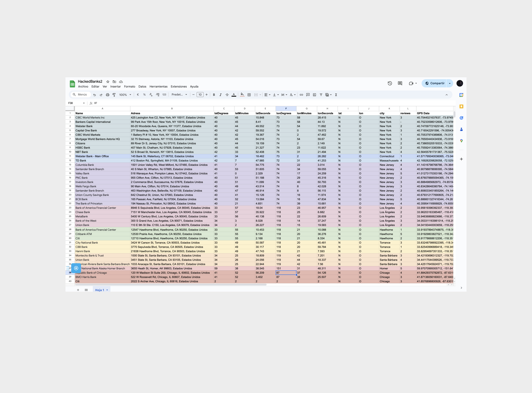Search the Menús box
532x393 pixels.
pyautogui.click(x=81, y=95)
